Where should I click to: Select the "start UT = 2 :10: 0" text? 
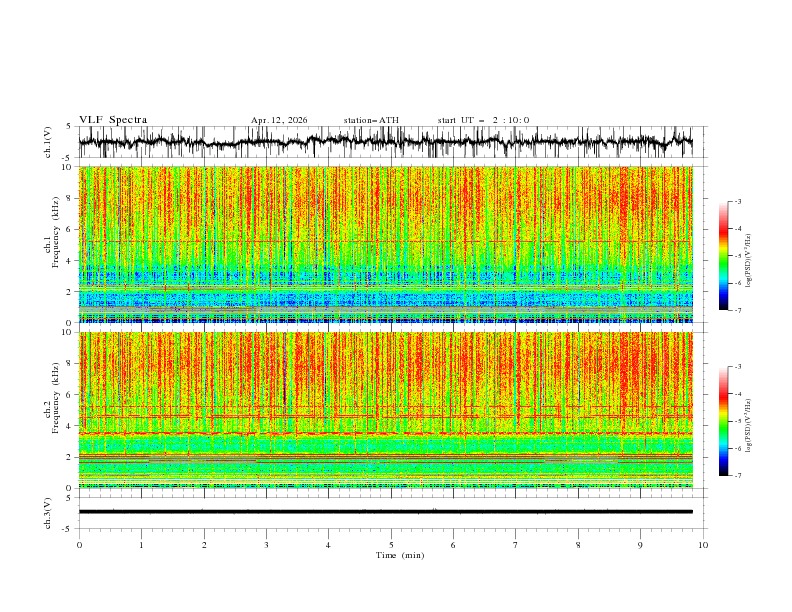(x=483, y=120)
